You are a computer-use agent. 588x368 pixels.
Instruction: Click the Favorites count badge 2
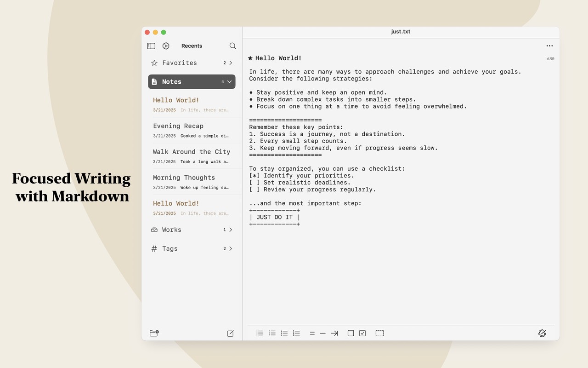click(225, 63)
